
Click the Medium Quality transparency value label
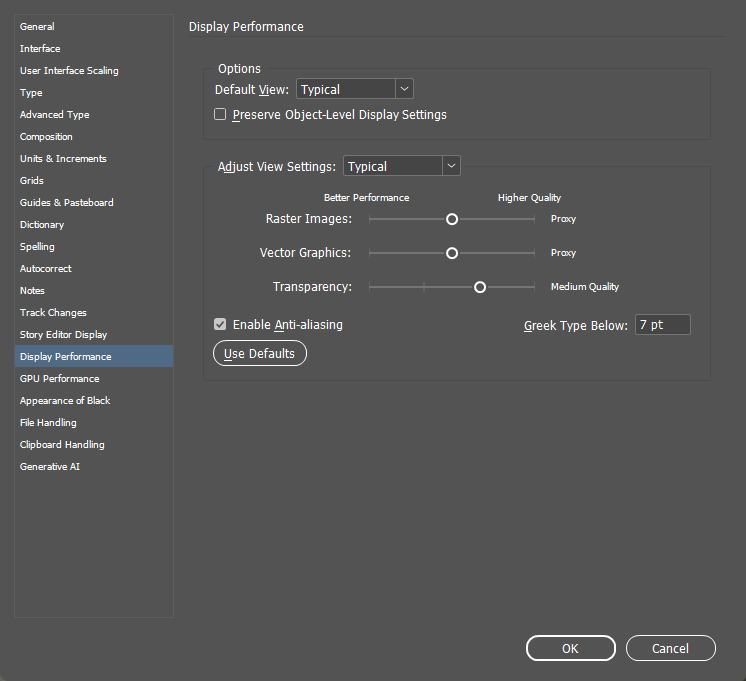tap(585, 286)
